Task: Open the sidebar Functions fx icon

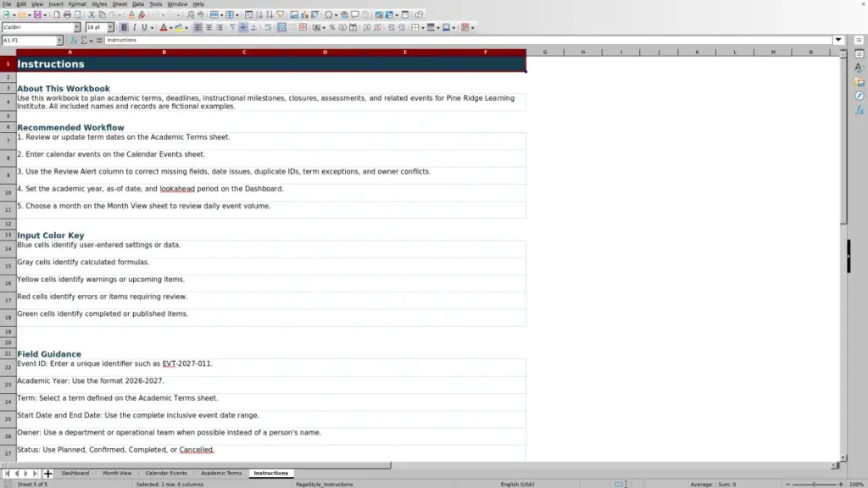Action: [860, 109]
